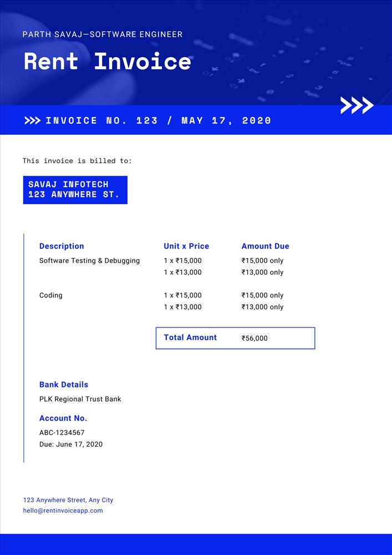Select the Rent Invoice title
The height and width of the screenshot is (555, 392).
(107, 61)
